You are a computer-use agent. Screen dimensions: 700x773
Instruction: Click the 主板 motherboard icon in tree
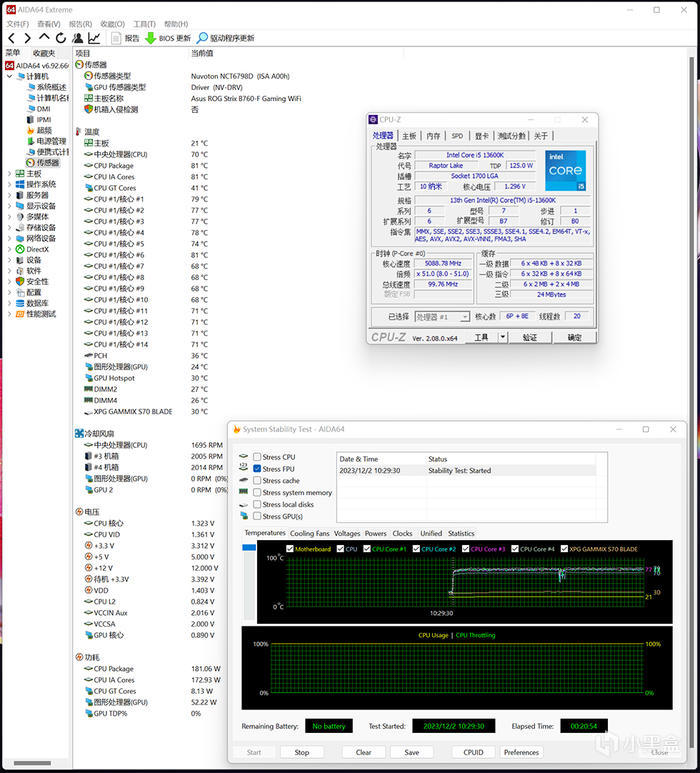(x=20, y=174)
